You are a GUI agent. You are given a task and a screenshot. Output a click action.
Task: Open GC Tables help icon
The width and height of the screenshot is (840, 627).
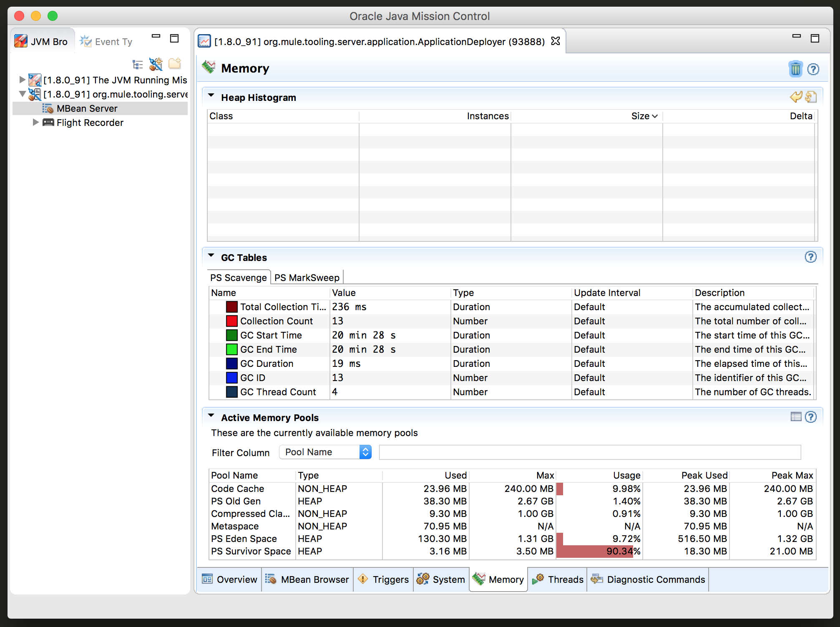pyautogui.click(x=810, y=257)
